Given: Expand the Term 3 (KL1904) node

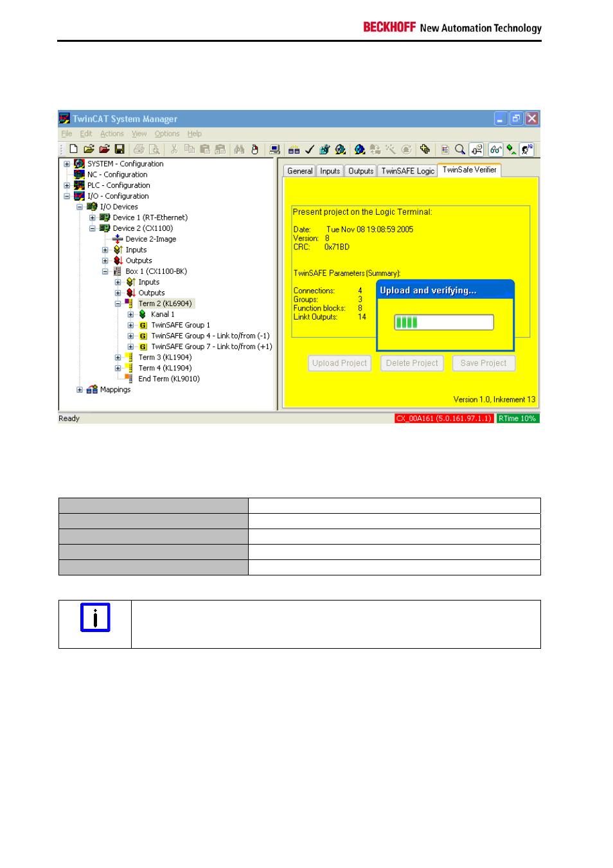Looking at the screenshot, I should [118, 357].
